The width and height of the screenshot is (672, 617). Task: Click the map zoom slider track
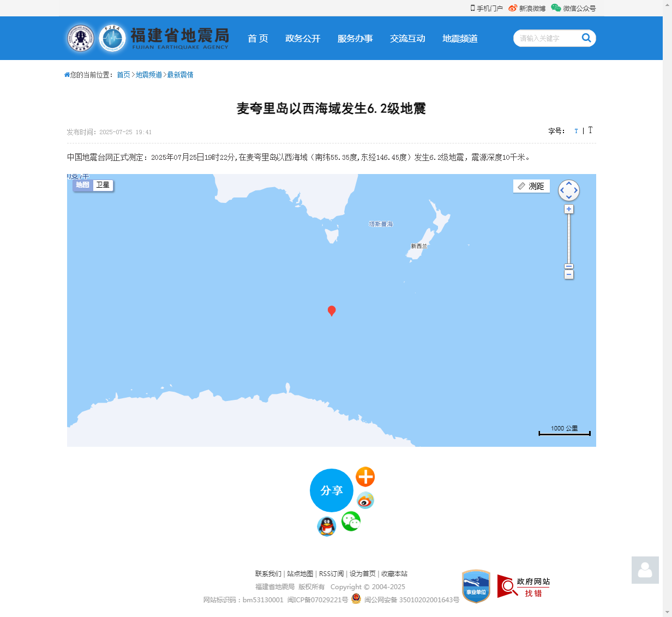(569, 239)
